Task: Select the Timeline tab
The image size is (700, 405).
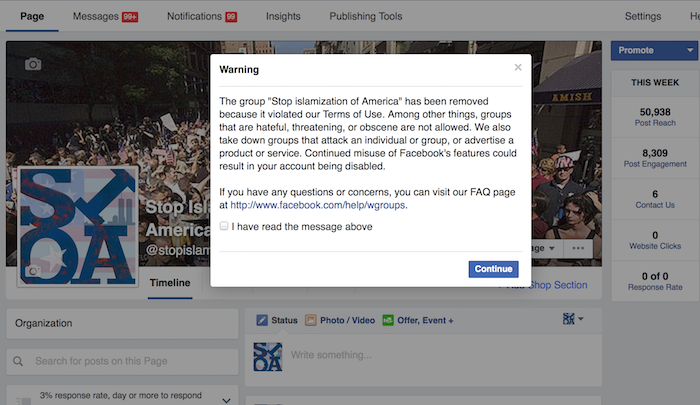Action: pyautogui.click(x=170, y=283)
